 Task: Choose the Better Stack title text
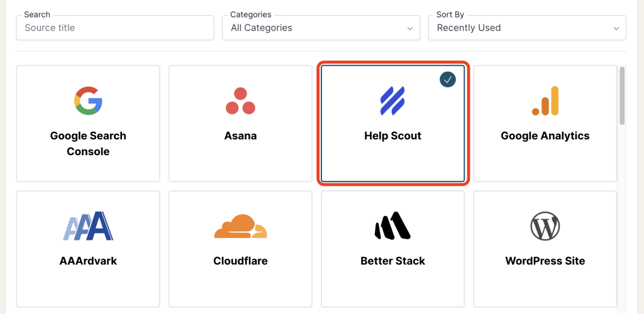click(392, 261)
